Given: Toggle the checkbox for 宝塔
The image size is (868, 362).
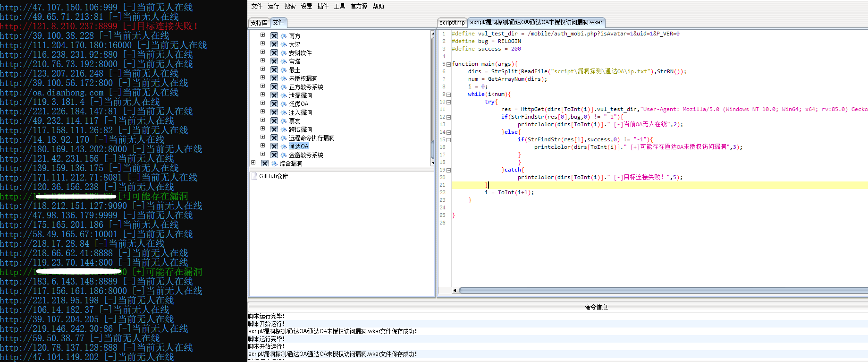Looking at the screenshot, I should pos(274,61).
